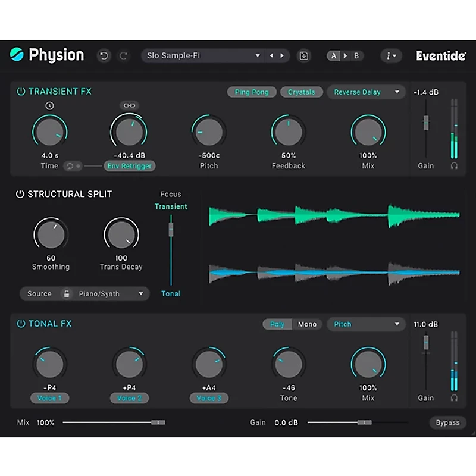Click the blue tonal waveform display
The height and width of the screenshot is (476, 476).
(x=334, y=273)
